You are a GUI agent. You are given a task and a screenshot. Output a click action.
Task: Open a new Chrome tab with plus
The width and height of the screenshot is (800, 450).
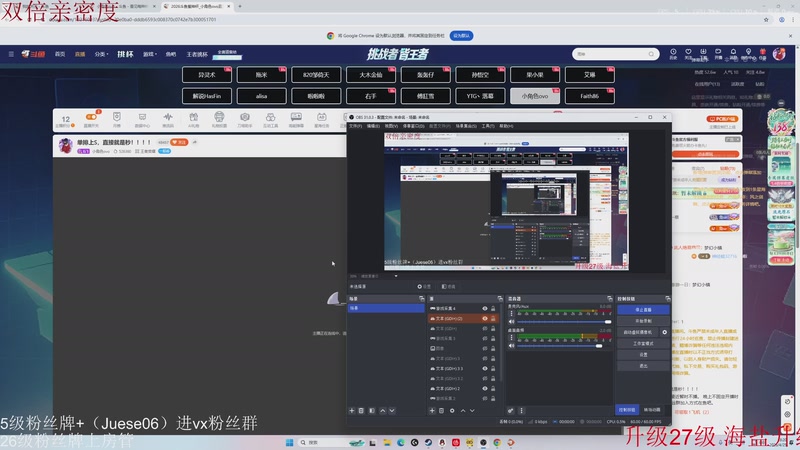pos(240,7)
